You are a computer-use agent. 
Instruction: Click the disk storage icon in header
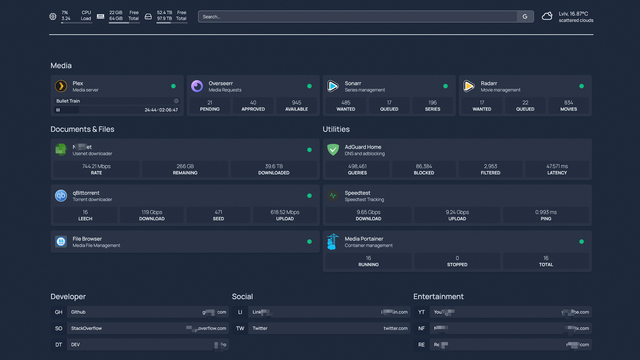(148, 16)
